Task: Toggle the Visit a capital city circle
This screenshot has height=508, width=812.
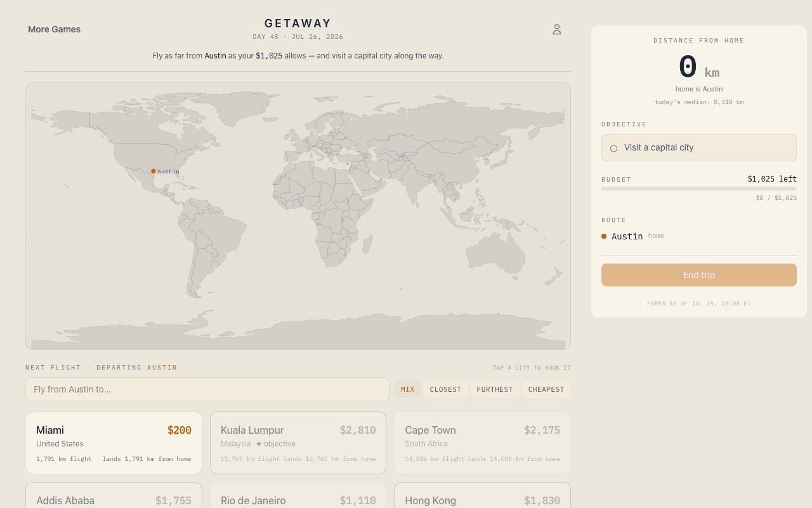Action: click(x=613, y=148)
